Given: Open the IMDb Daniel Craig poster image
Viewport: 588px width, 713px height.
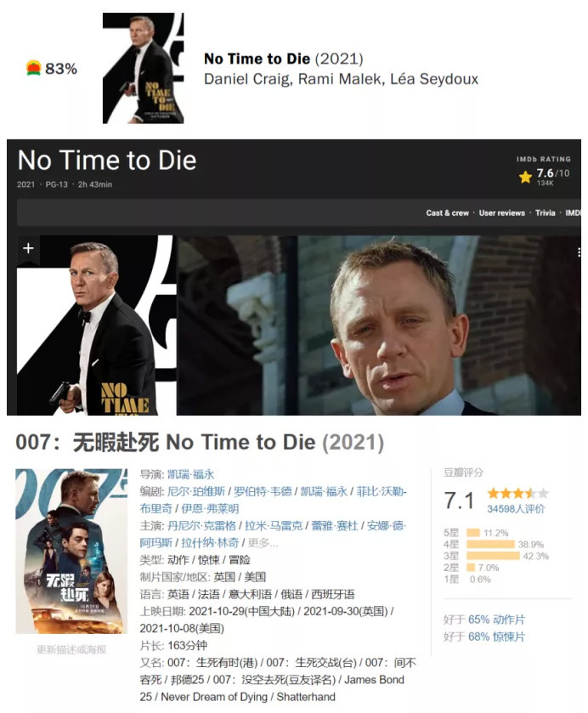Looking at the screenshot, I should coord(95,325).
